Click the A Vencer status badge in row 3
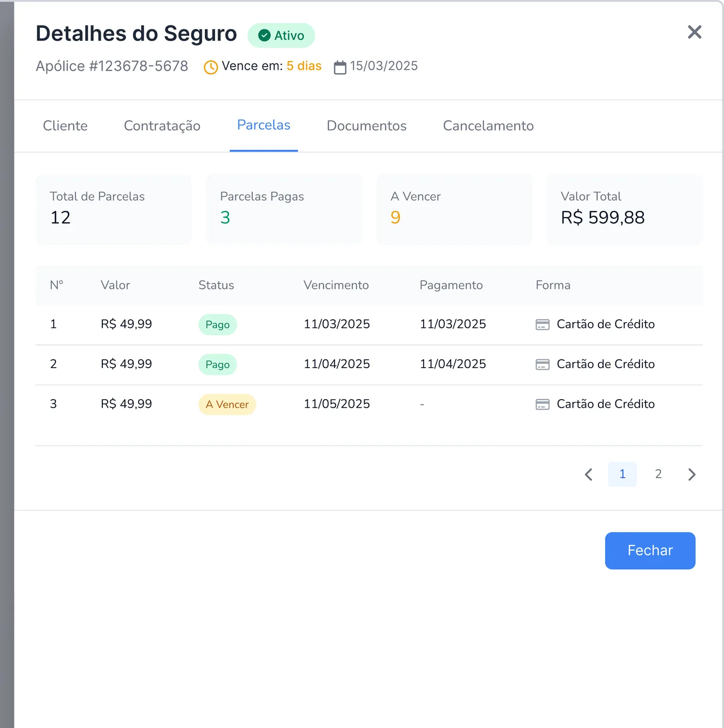Image resolution: width=724 pixels, height=728 pixels. pyautogui.click(x=227, y=404)
